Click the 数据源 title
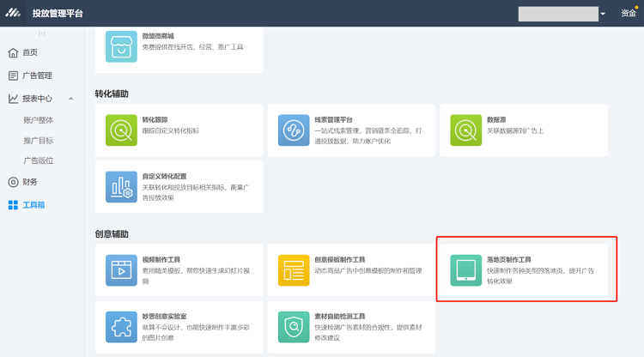The height and width of the screenshot is (357, 644). click(496, 120)
